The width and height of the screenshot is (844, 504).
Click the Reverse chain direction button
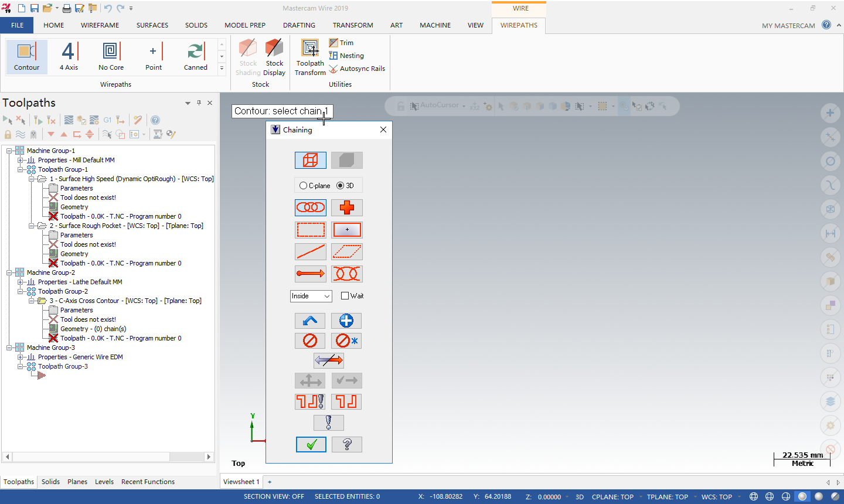coord(328,360)
